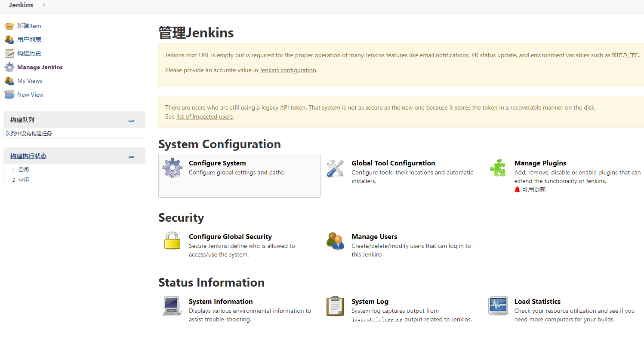Click the Security section heading
The width and height of the screenshot is (644, 339).
tap(181, 218)
